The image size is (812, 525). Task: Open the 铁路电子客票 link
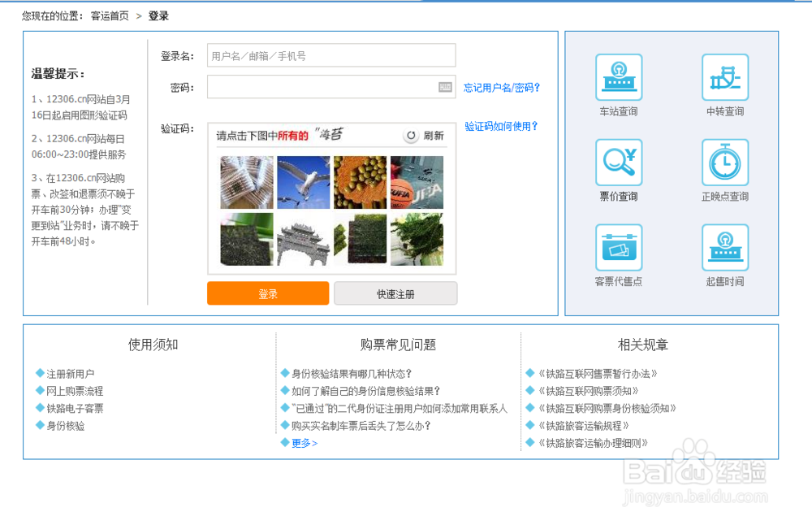coord(75,409)
